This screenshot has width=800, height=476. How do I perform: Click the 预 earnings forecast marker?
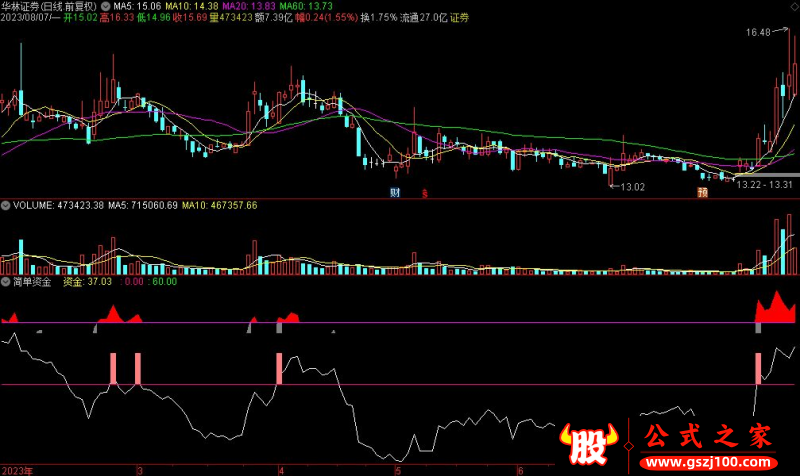tap(703, 191)
